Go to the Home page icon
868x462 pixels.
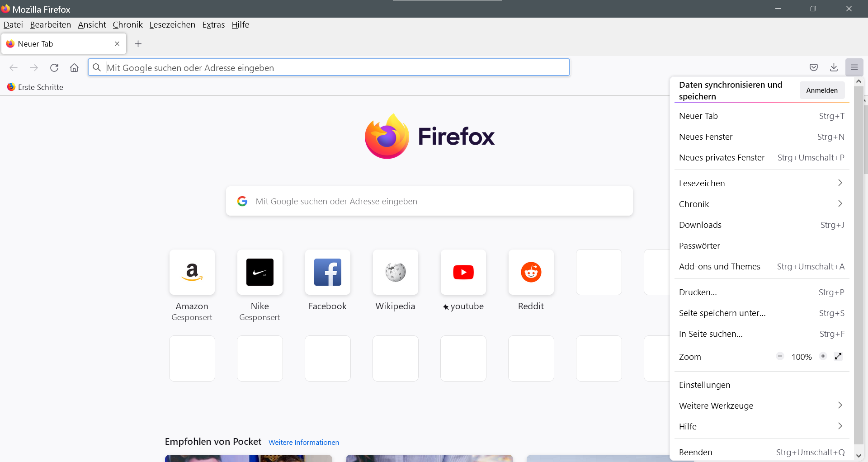click(75, 68)
